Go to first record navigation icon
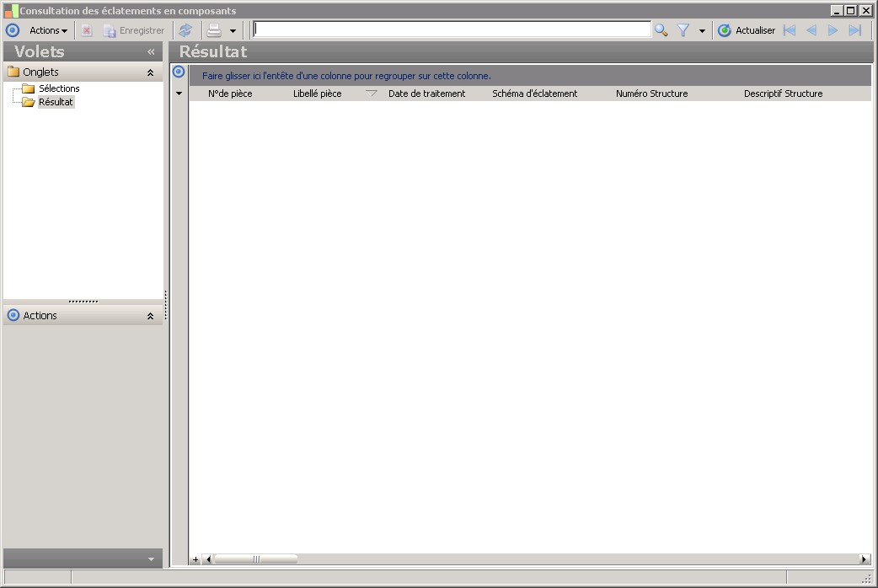The width and height of the screenshot is (878, 588). point(790,30)
